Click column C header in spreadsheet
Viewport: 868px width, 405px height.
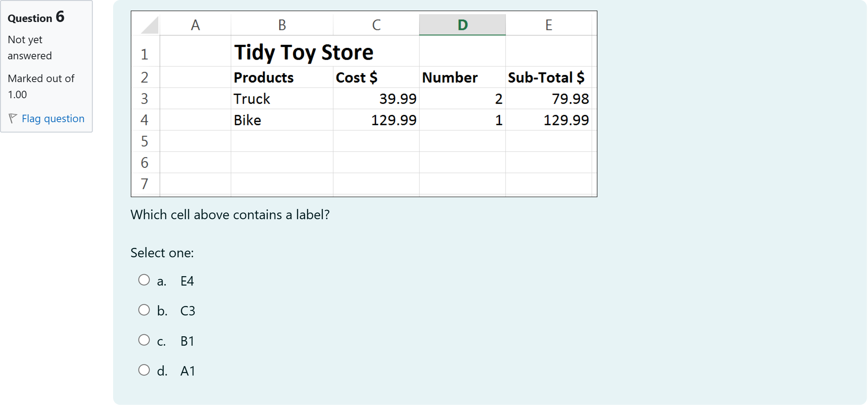[376, 25]
